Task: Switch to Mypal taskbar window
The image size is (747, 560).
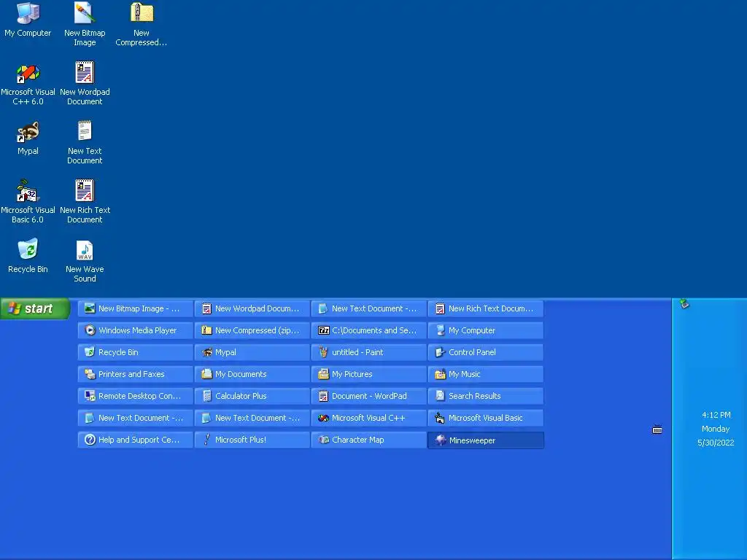Action: (252, 352)
